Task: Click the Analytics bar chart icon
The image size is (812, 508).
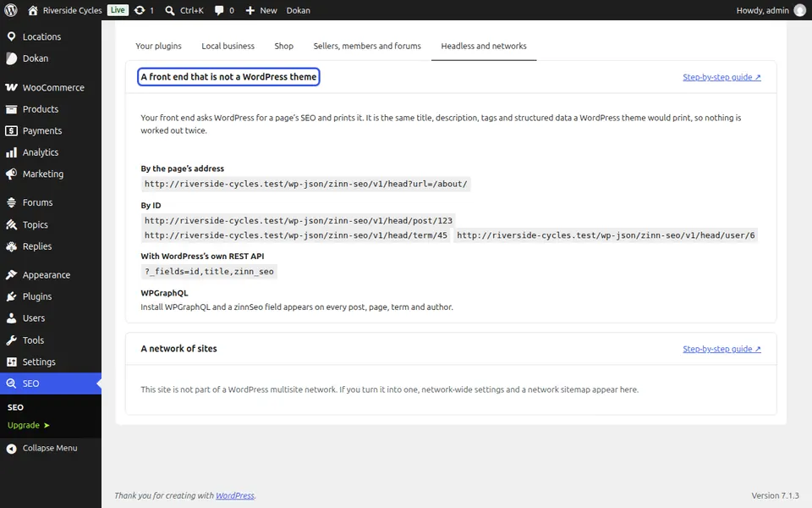Action: click(11, 152)
